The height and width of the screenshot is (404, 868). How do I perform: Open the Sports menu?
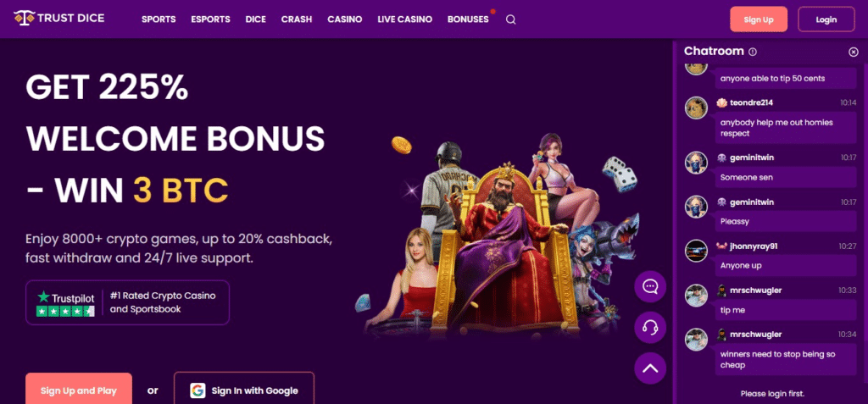(159, 19)
